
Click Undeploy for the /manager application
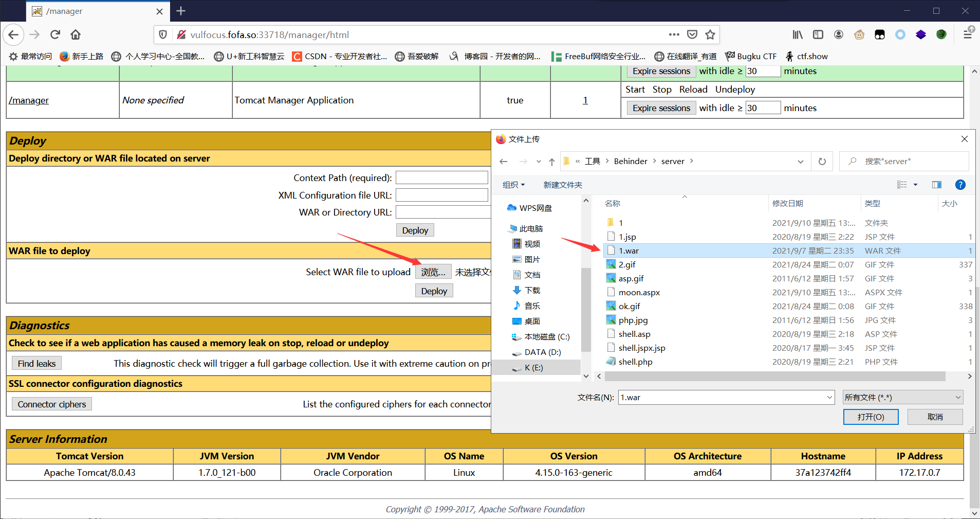[x=735, y=89]
